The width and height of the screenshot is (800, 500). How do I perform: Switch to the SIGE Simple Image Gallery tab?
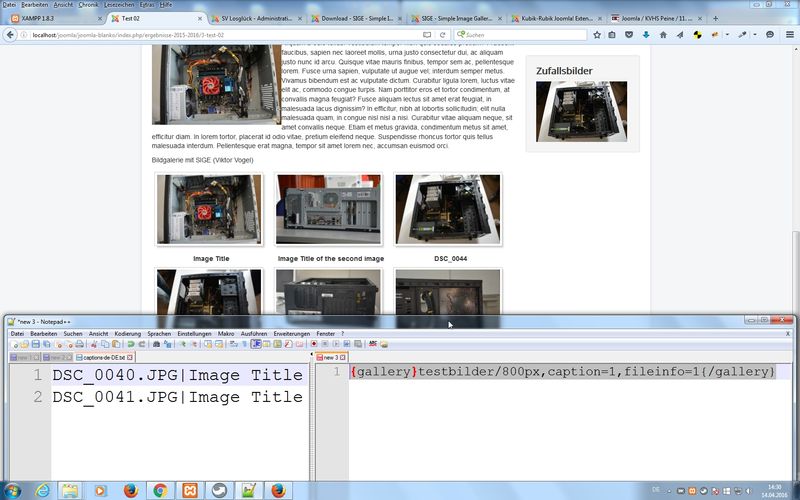pos(454,18)
